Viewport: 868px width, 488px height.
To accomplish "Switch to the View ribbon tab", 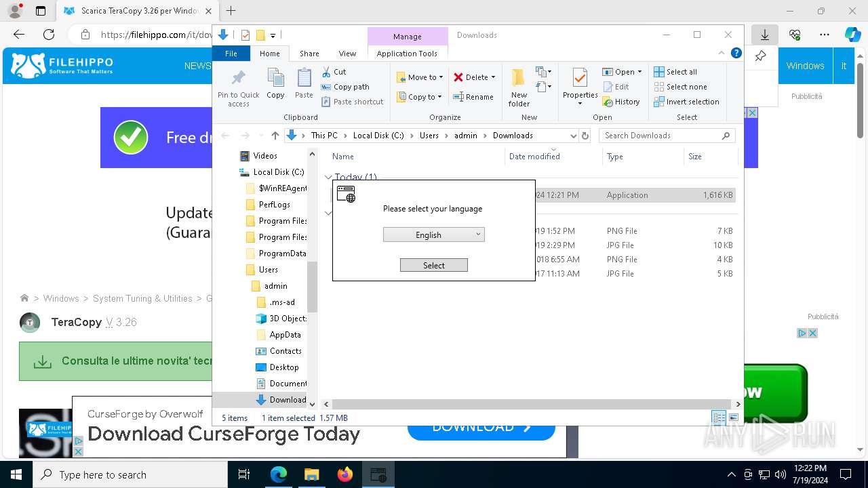I will point(347,54).
